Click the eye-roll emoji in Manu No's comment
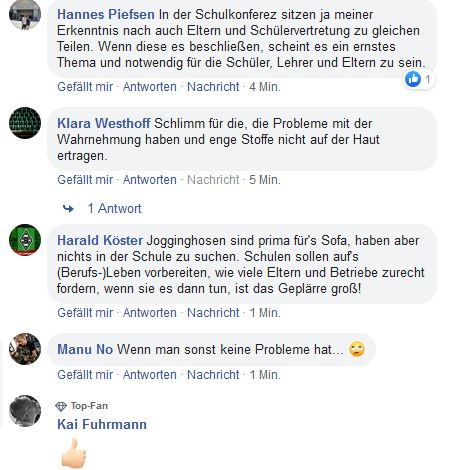This screenshot has width=460, height=470. [357, 349]
